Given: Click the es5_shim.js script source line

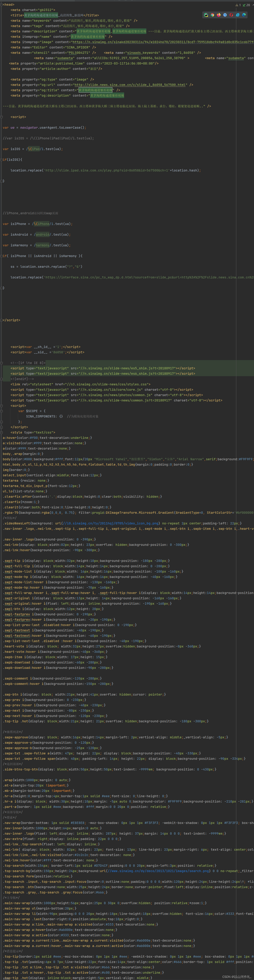Looking at the screenshot, I should [x=103, y=368].
